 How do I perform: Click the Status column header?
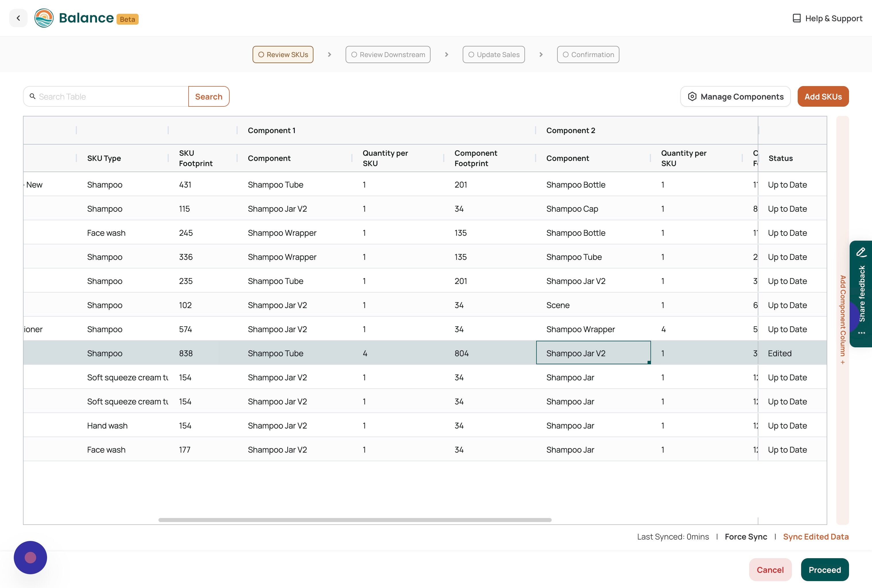(780, 158)
